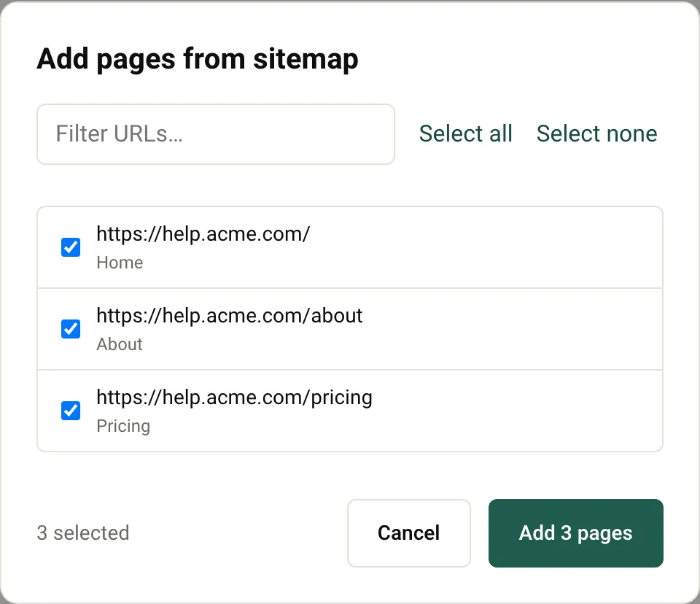Uncheck the Pricing page checkbox
Viewport: 700px width, 604px height.
(x=71, y=411)
